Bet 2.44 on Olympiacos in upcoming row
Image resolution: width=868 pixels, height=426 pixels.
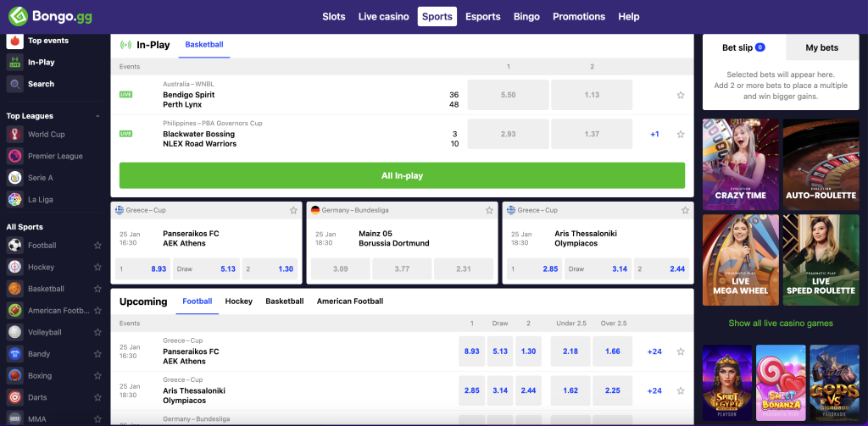tap(529, 390)
